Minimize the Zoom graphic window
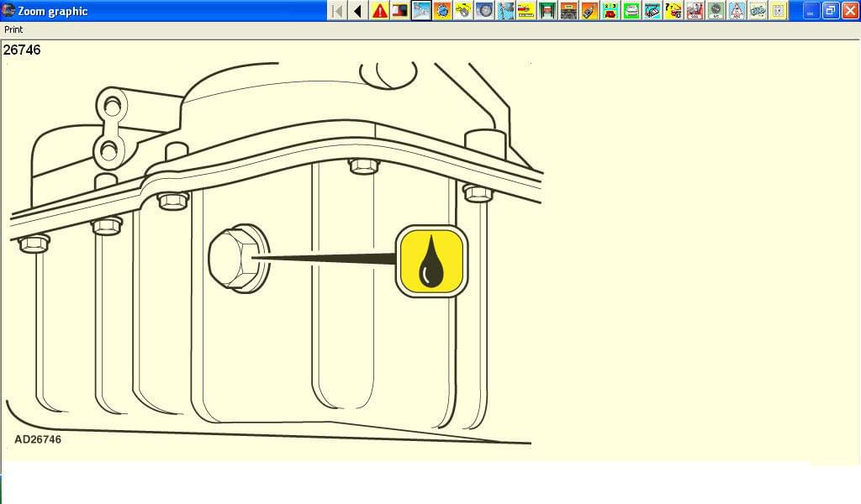This screenshot has width=861, height=504. [x=811, y=10]
